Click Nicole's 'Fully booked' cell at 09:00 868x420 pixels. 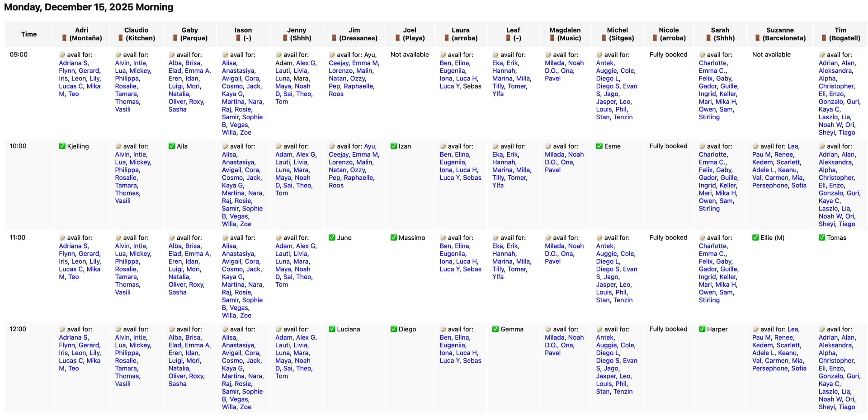click(x=668, y=55)
